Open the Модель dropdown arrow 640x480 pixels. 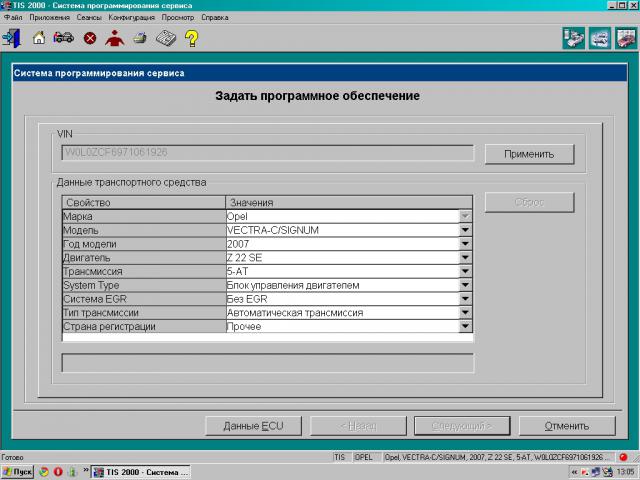[465, 230]
